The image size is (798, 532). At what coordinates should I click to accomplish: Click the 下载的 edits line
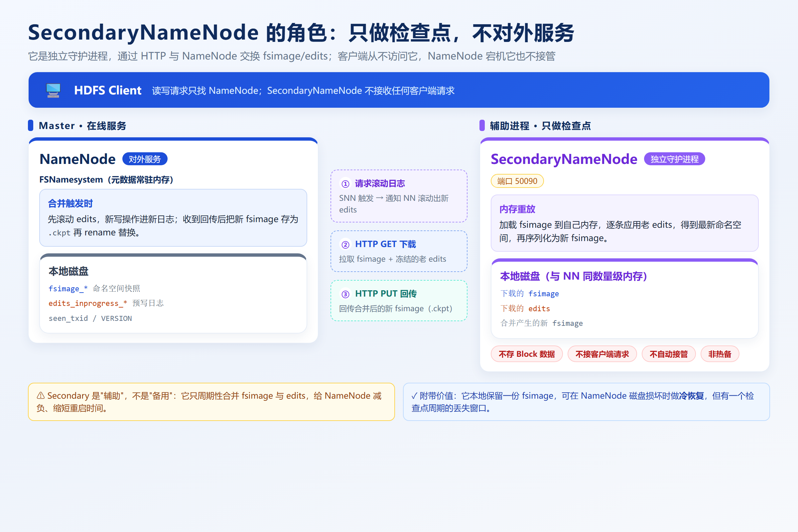[525, 309]
